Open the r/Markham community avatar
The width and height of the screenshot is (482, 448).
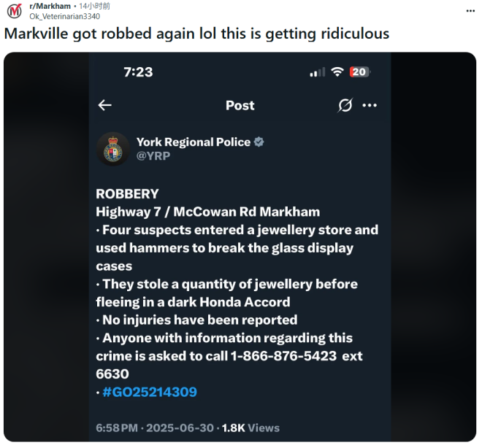(14, 11)
